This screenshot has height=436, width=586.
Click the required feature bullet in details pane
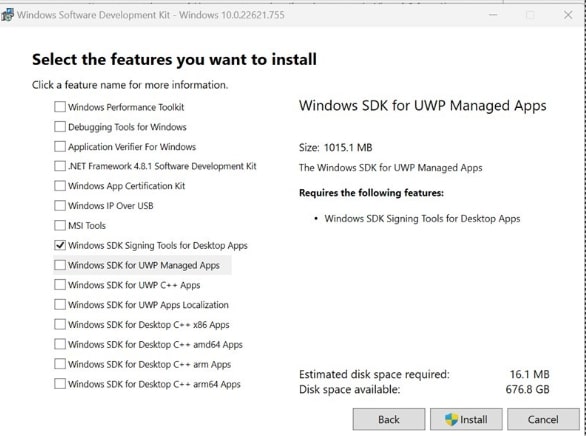[422, 219]
